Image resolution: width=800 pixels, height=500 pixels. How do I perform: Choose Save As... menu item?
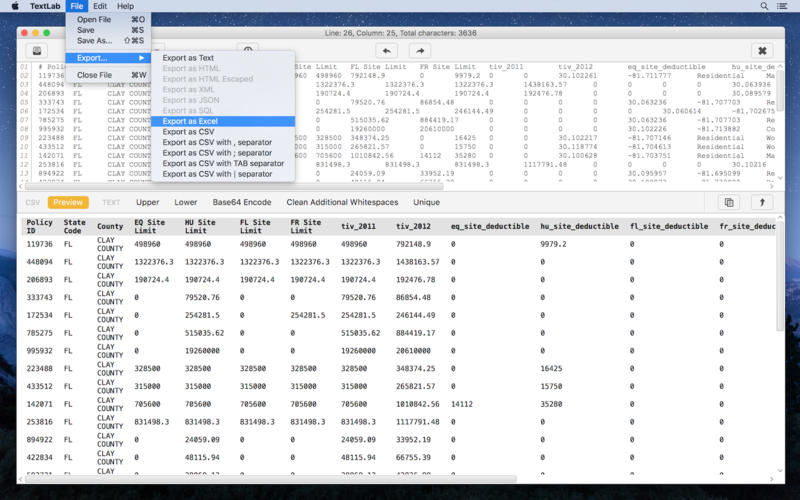(x=108, y=41)
